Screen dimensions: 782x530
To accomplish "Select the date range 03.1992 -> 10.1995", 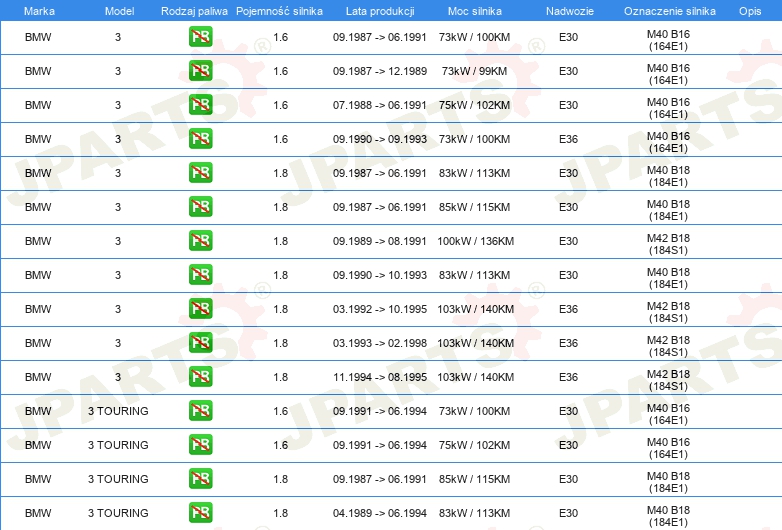I will 380,309.
